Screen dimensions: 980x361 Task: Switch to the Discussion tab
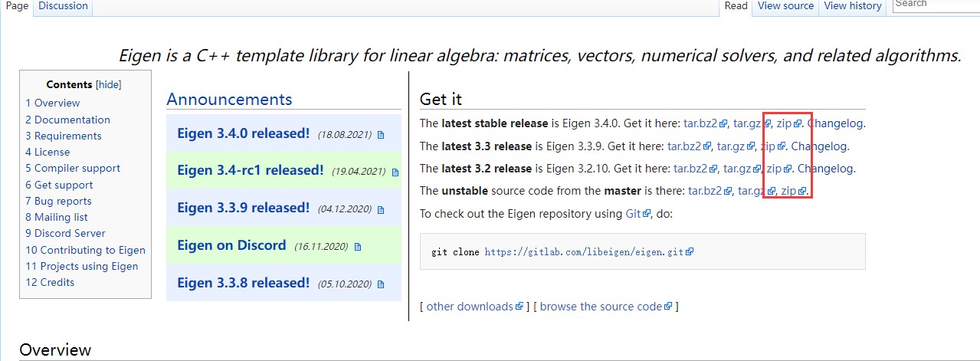(x=63, y=6)
